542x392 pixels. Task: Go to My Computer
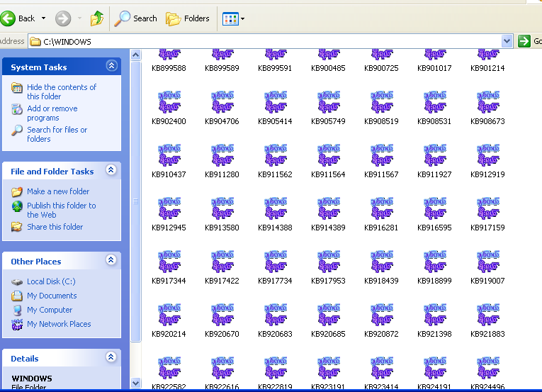tap(50, 310)
